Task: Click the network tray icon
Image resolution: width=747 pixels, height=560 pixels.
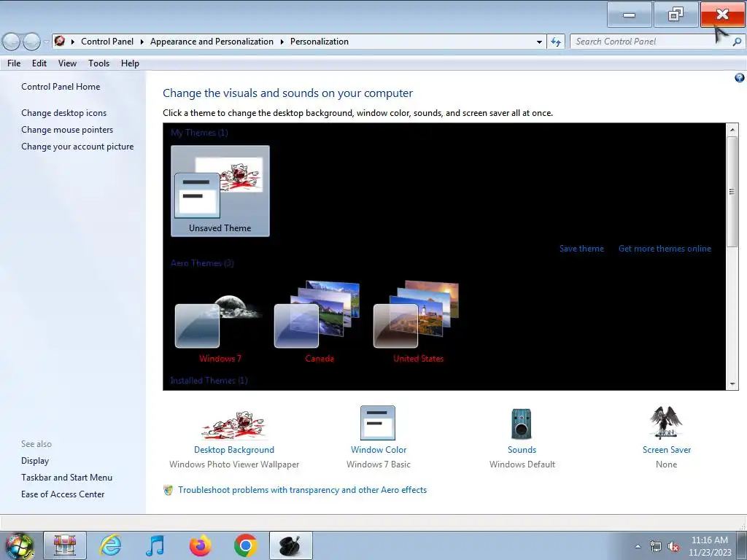Action: 656,547
